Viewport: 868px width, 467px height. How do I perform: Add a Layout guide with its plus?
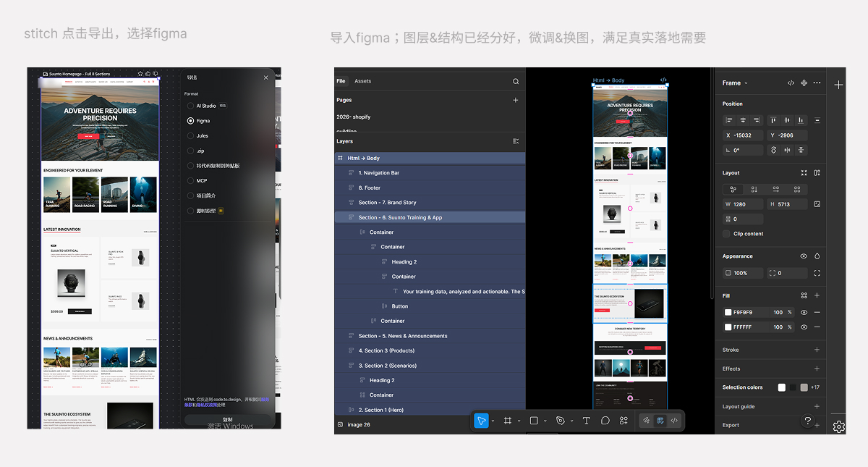[x=817, y=406]
